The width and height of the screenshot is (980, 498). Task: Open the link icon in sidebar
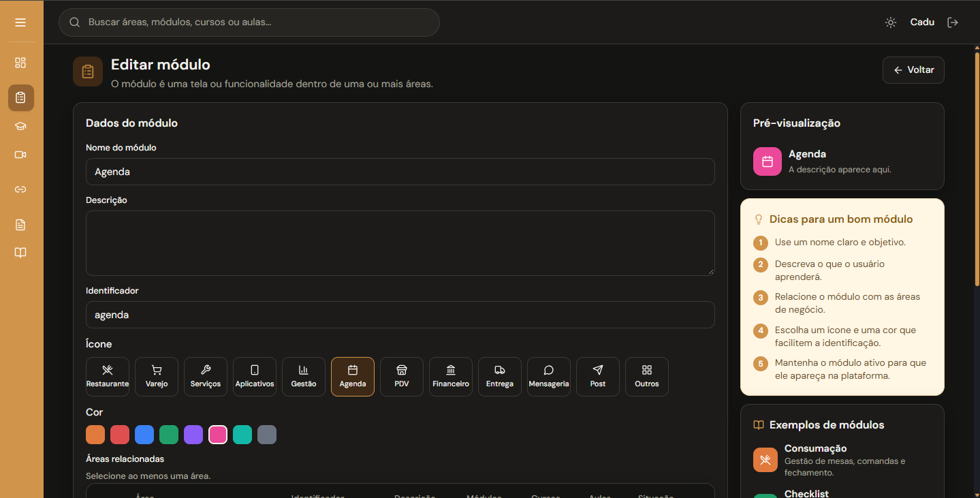point(20,189)
